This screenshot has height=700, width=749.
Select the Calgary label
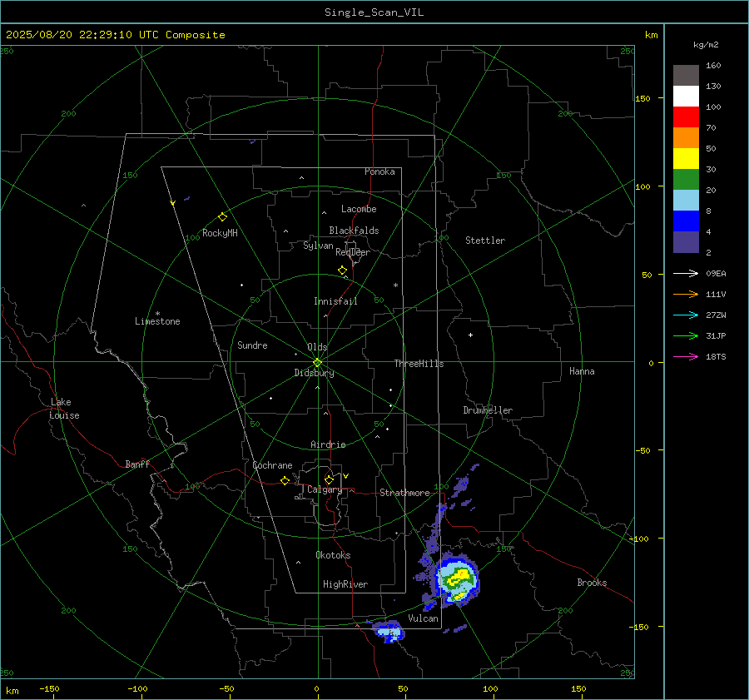click(325, 489)
